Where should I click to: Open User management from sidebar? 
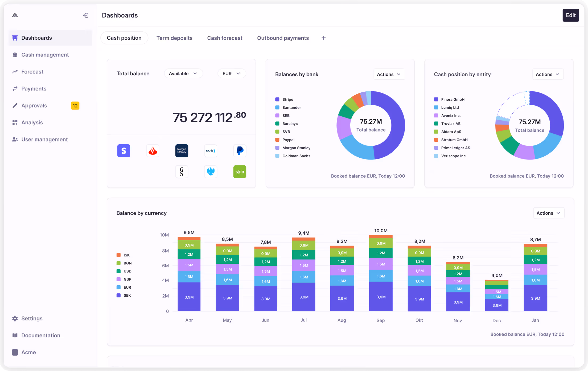pyautogui.click(x=44, y=139)
